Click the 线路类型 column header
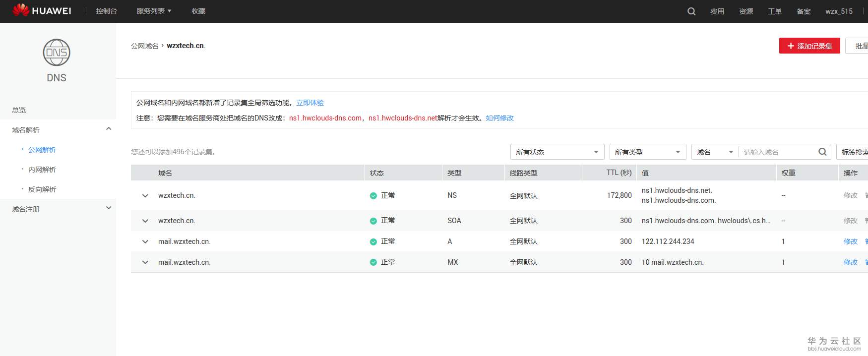Screen dimensions: 868x356 click(523, 173)
